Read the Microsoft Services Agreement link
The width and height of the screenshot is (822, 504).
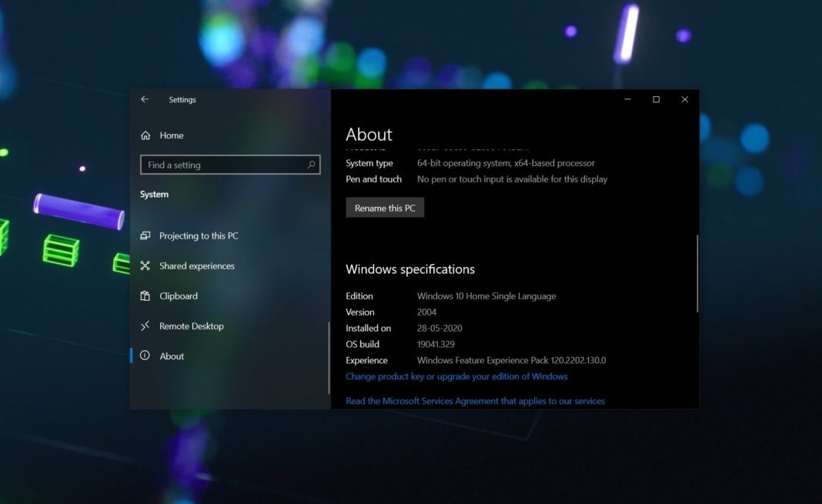tap(475, 400)
